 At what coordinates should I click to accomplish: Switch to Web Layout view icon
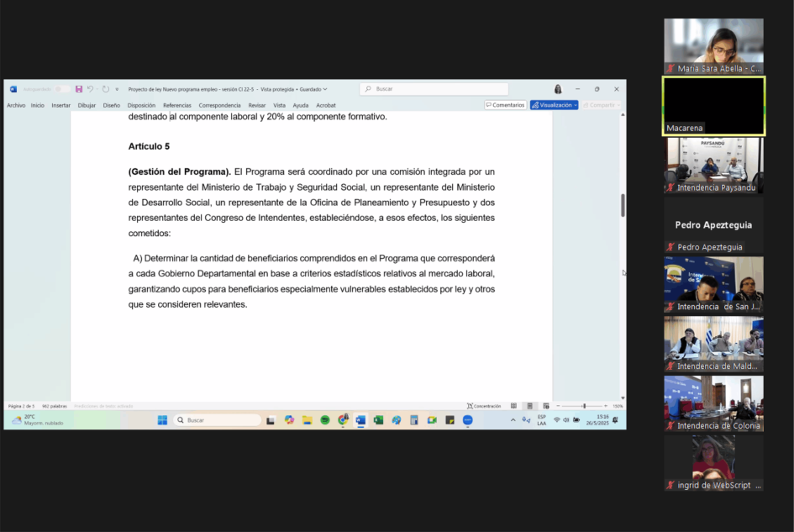point(546,406)
